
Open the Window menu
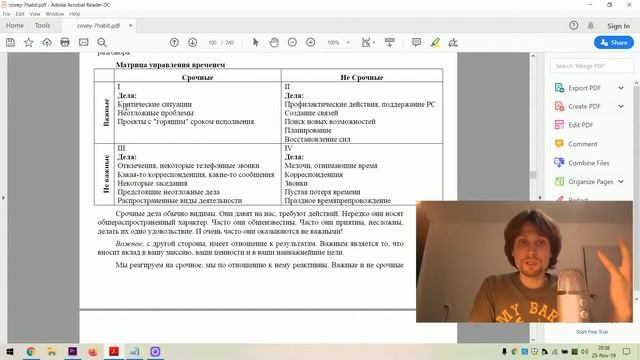[x=55, y=14]
